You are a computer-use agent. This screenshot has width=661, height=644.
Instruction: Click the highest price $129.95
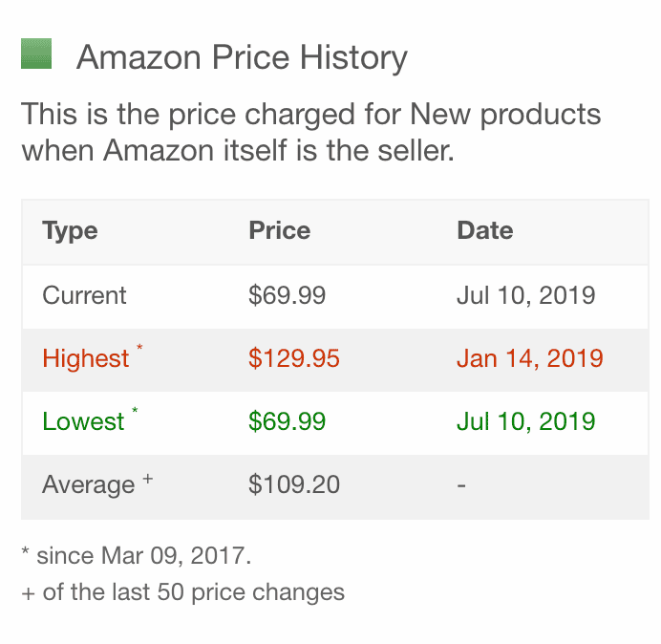coord(294,358)
